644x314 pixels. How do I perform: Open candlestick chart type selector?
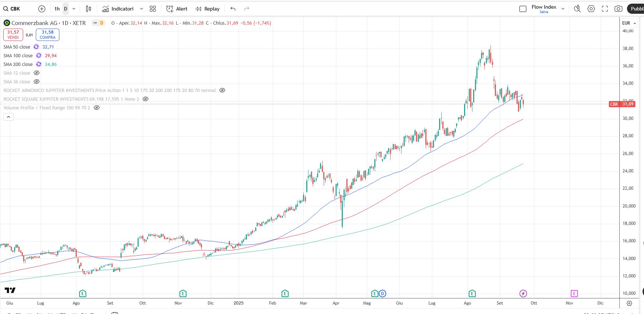pos(88,9)
